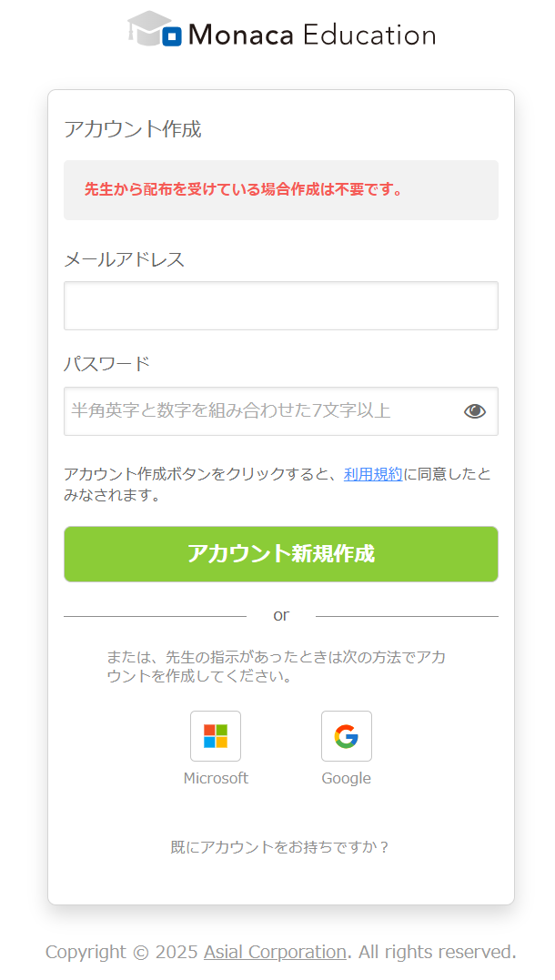Viewport: 555px width, 980px height.
Task: Select the multicolor Google G logo
Action: pos(347,736)
